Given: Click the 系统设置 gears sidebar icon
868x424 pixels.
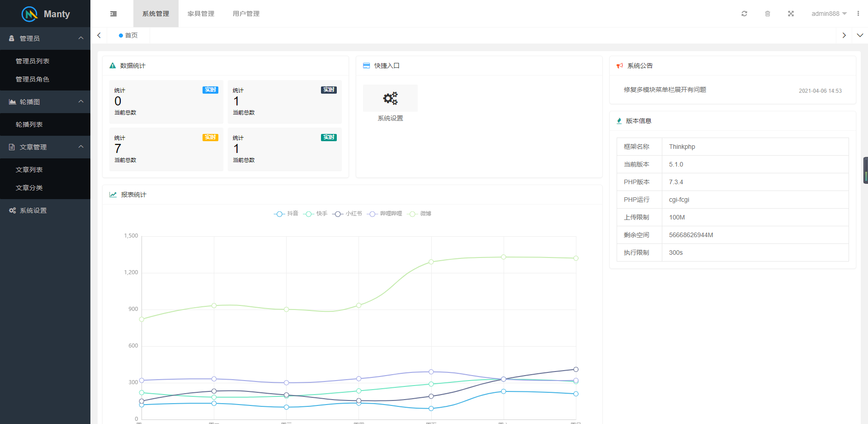Looking at the screenshot, I should pos(12,210).
